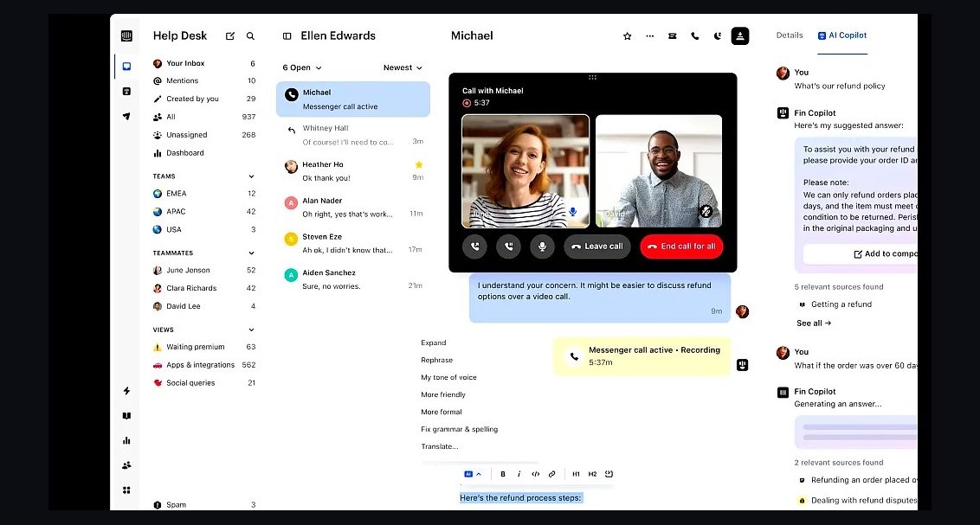This screenshot has height=525, width=980.
Task: Click the Intercom logo icon
Action: (126, 35)
